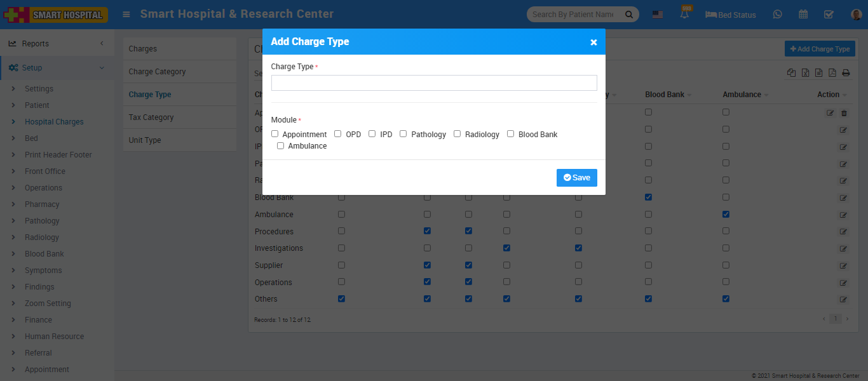The image size is (868, 381).
Task: Check the Appointment module checkbox
Action: click(275, 134)
